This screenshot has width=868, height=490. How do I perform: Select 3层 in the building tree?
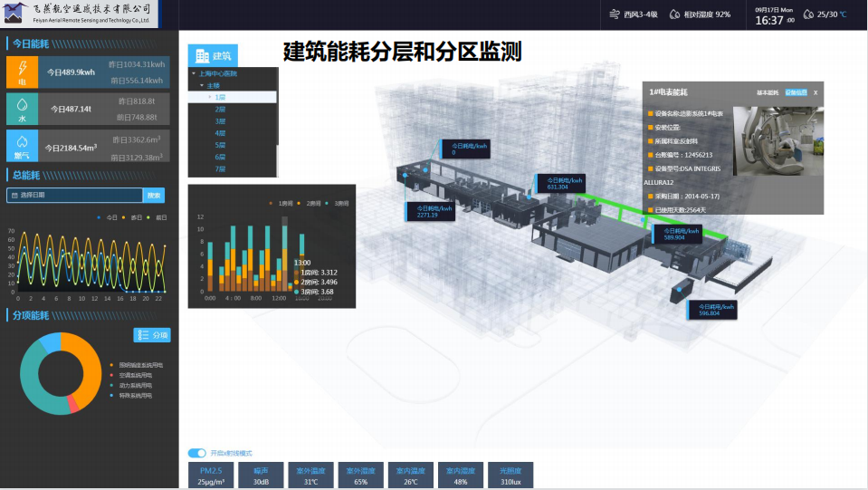[220, 120]
